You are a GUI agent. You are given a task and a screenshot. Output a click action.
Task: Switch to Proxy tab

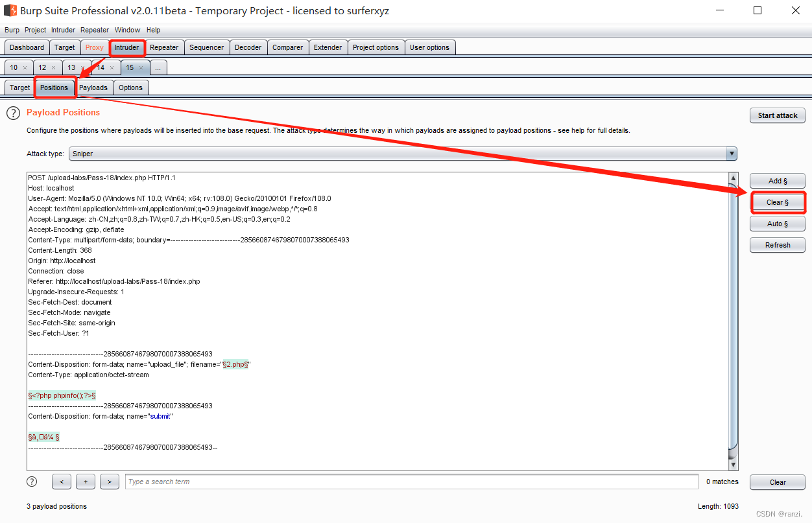[x=95, y=47]
